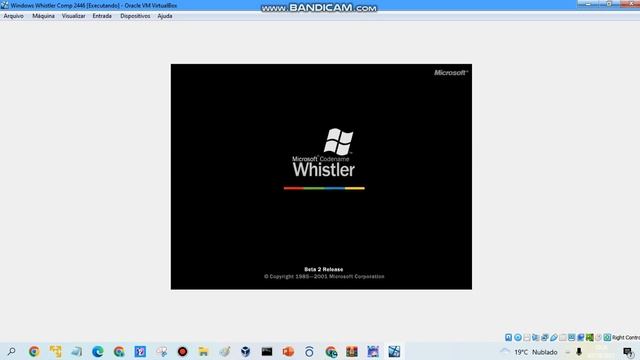This screenshot has width=640, height=360.
Task: Click the audio status icon
Action: click(x=536, y=337)
